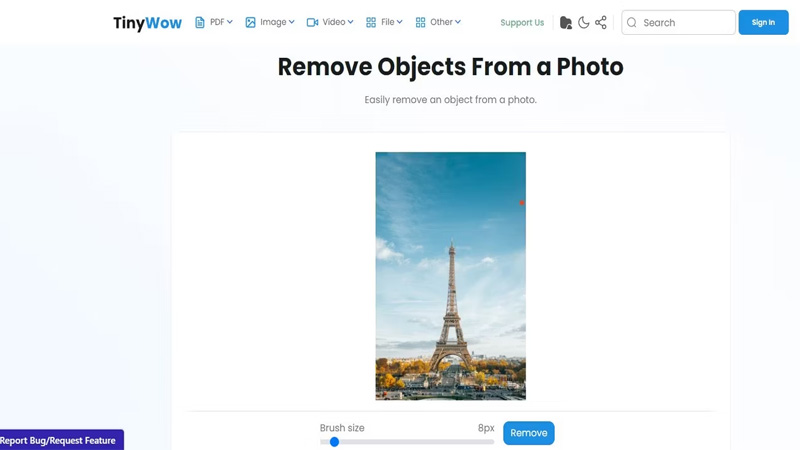The height and width of the screenshot is (450, 800).
Task: Click the Video camera icon in navbar
Action: point(312,22)
